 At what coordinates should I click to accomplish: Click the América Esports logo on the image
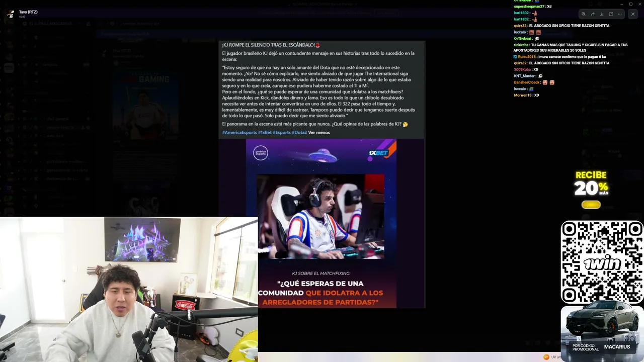[x=261, y=153]
